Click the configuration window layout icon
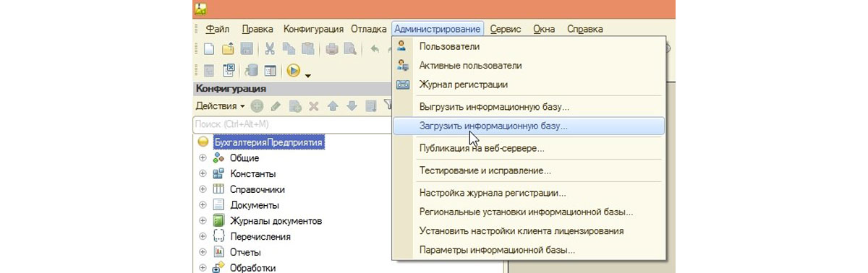868x273 pixels. tap(270, 70)
